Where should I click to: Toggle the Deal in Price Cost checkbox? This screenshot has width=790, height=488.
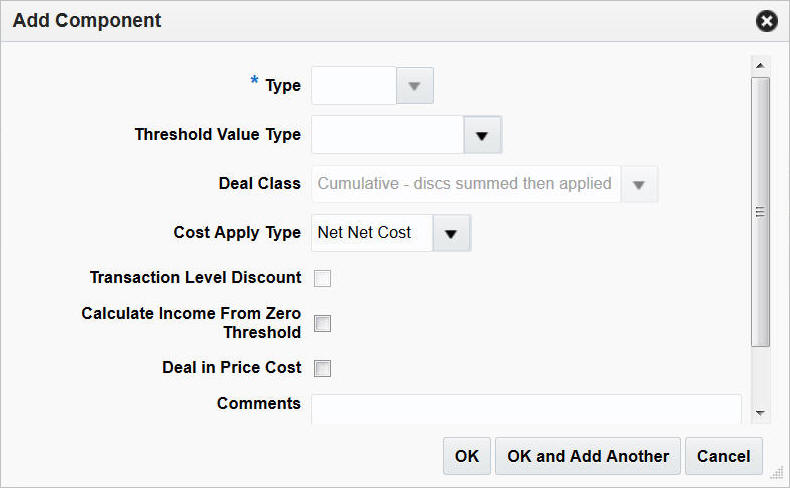[x=323, y=368]
